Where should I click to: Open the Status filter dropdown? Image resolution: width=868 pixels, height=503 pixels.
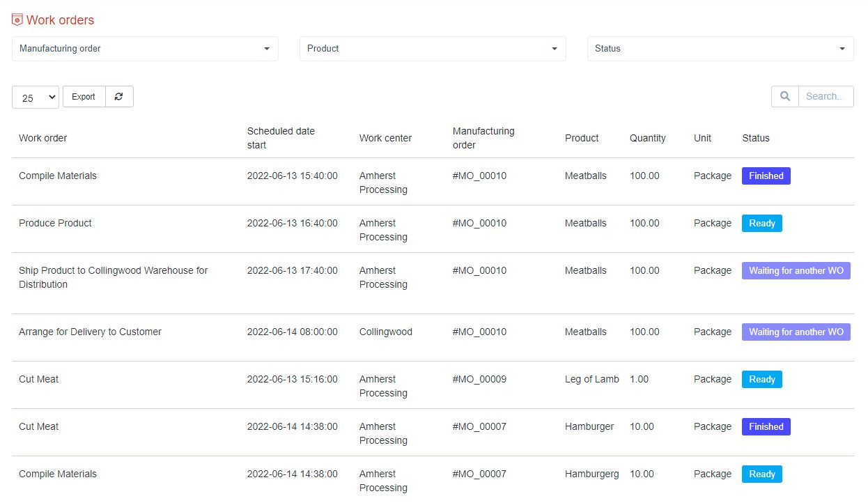coord(720,49)
